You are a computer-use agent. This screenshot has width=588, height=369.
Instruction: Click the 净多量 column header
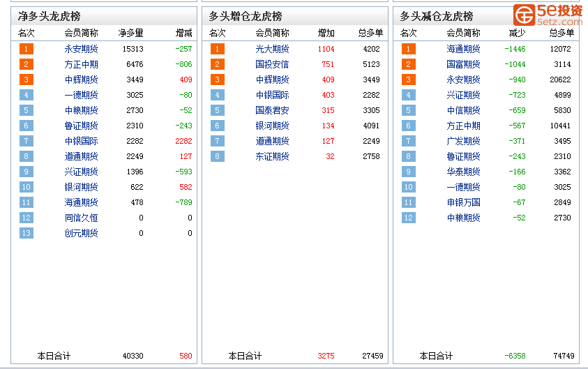pos(131,33)
